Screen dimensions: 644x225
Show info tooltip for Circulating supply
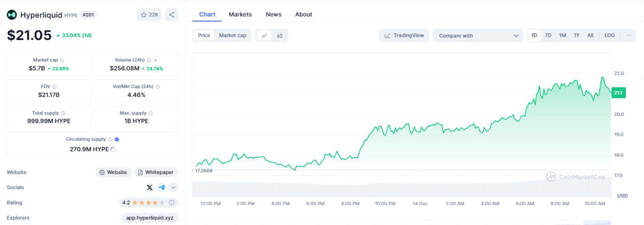[x=110, y=139]
